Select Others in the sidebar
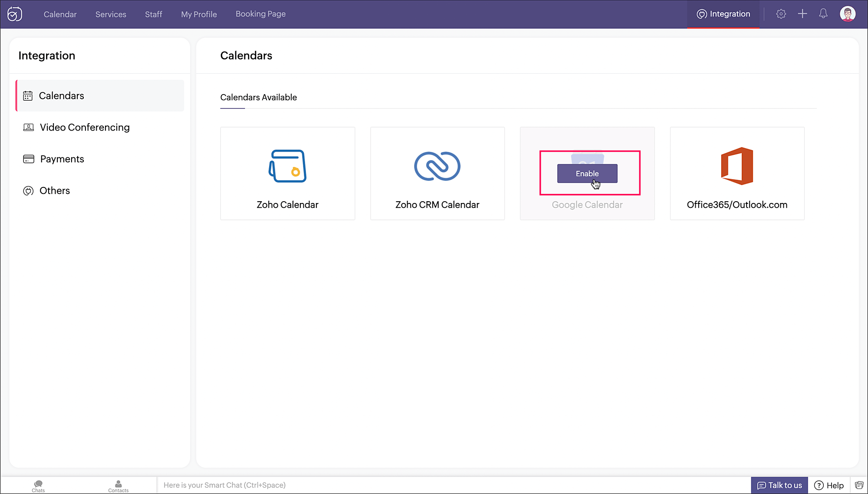The width and height of the screenshot is (868, 494). click(100, 191)
